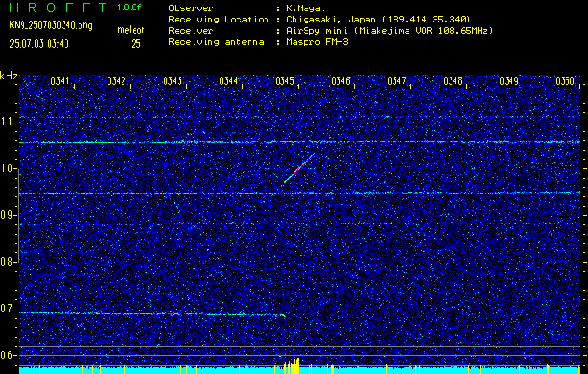Click frequency axis label 0.7
The image size is (588, 374).
[x=8, y=309]
